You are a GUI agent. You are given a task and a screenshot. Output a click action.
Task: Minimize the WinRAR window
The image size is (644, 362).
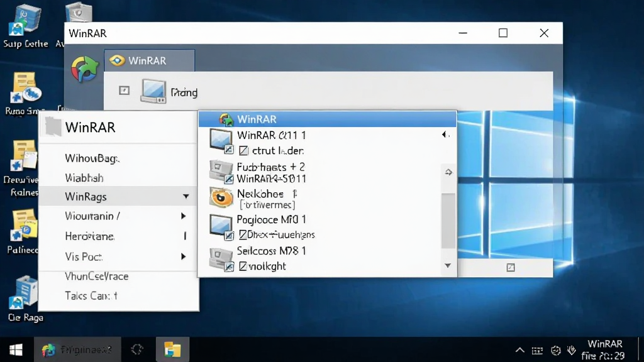(463, 33)
